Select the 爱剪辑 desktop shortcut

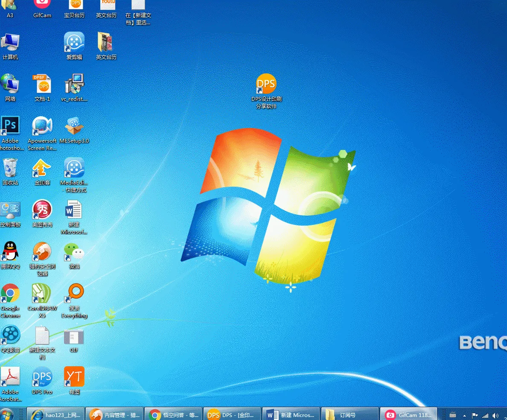pos(74,46)
